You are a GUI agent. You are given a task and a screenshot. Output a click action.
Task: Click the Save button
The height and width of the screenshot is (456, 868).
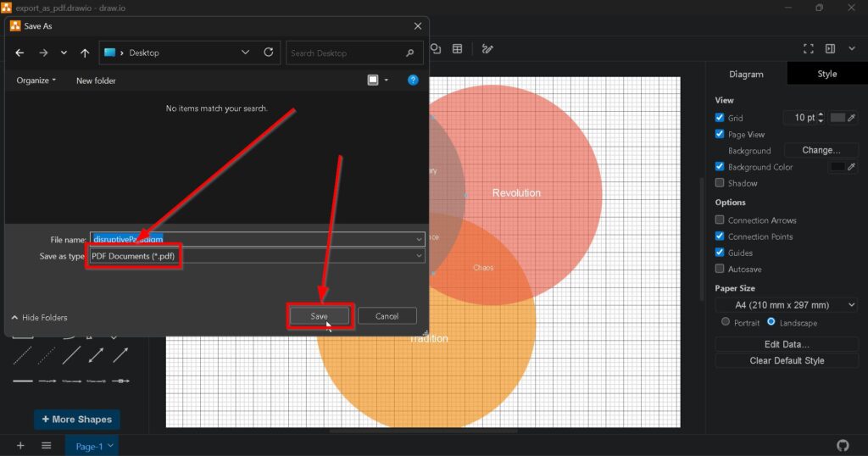pos(319,316)
